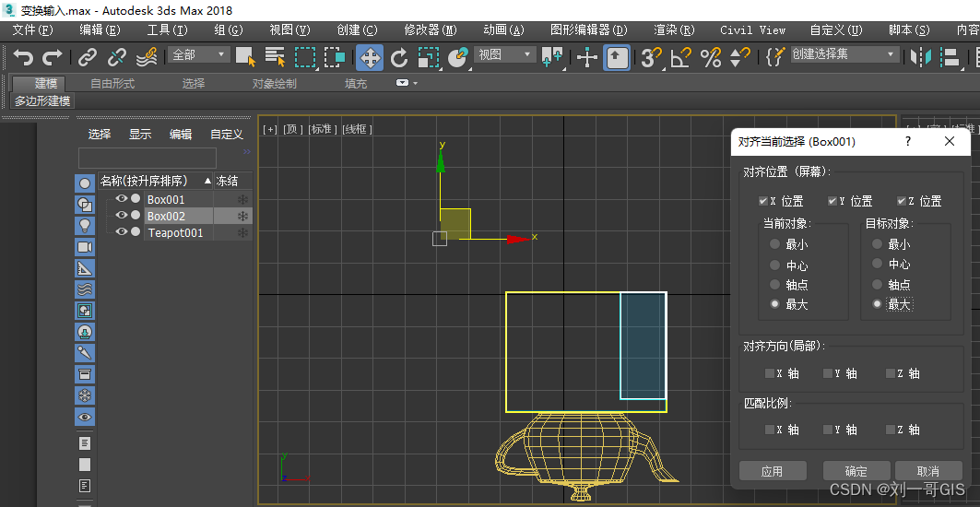Toggle Display Cameras filter icon
The image size is (980, 507).
[85, 246]
